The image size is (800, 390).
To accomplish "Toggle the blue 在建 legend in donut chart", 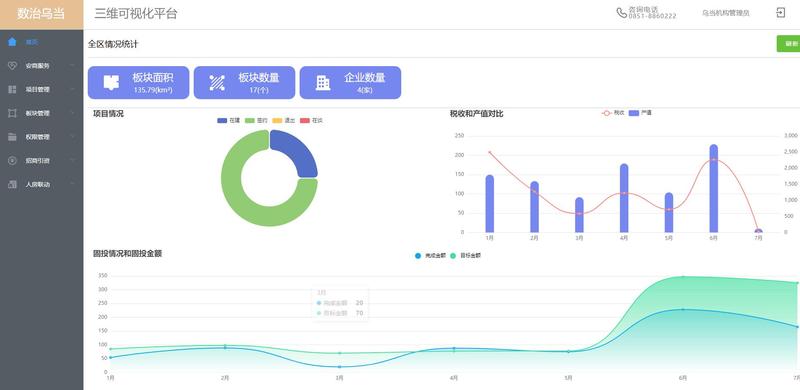I will click(x=228, y=120).
